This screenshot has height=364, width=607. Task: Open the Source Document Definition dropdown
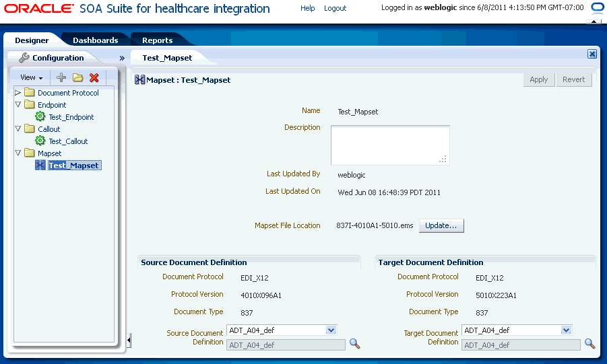331,330
